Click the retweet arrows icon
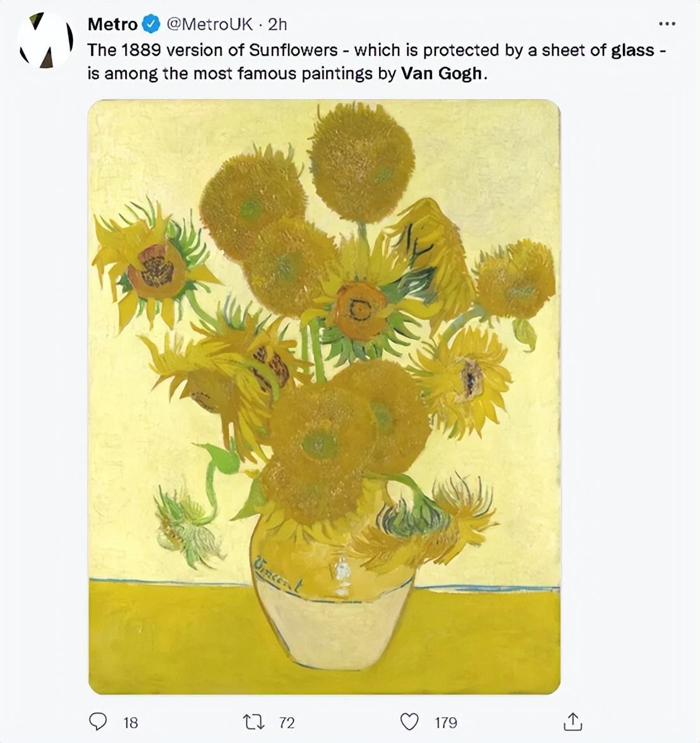 tap(253, 722)
